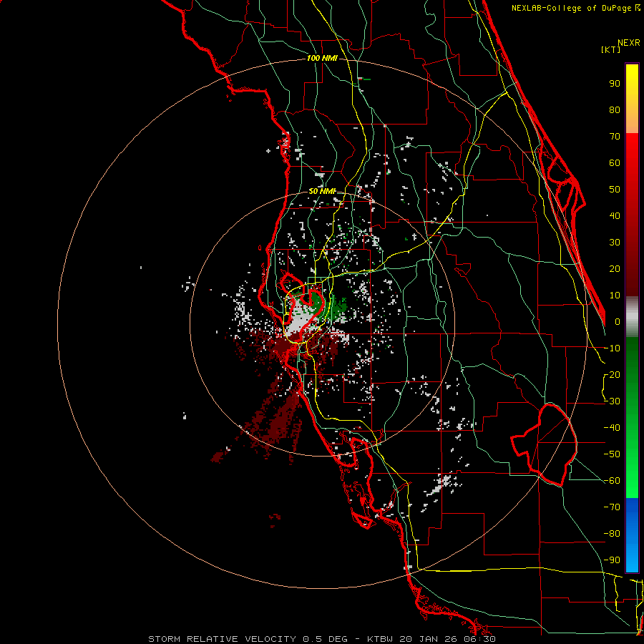
Task: Click the "-50" value on the velocity scale
Action: point(612,454)
